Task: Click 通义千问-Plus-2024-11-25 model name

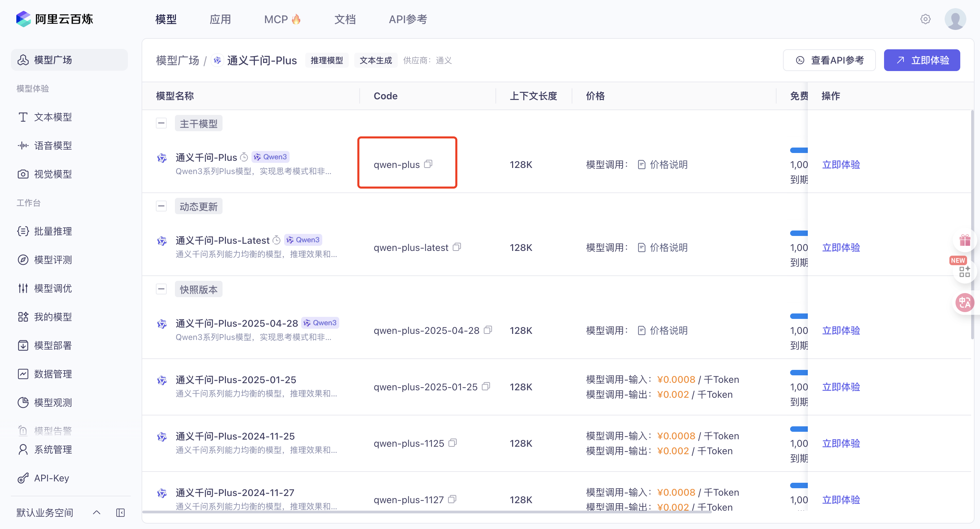Action: [x=235, y=436]
